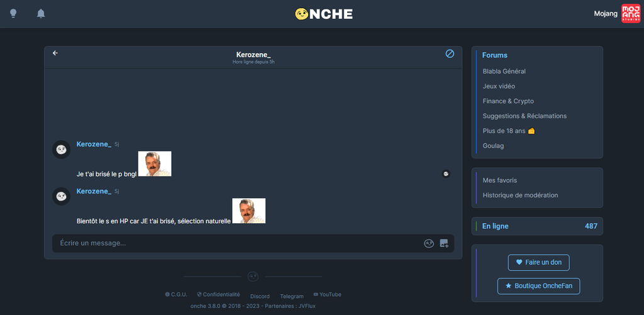Viewport: 644px width, 315px height.
Task: Open Kerozene_ username on the first message
Action: pos(94,144)
